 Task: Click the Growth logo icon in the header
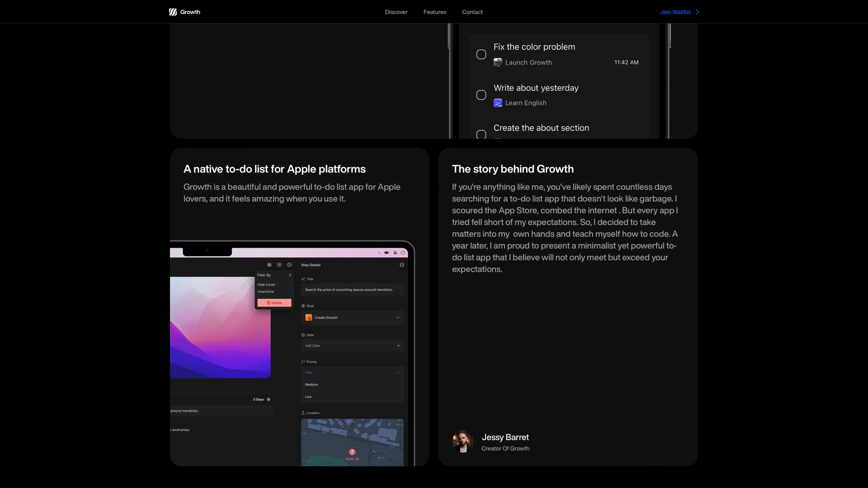173,12
